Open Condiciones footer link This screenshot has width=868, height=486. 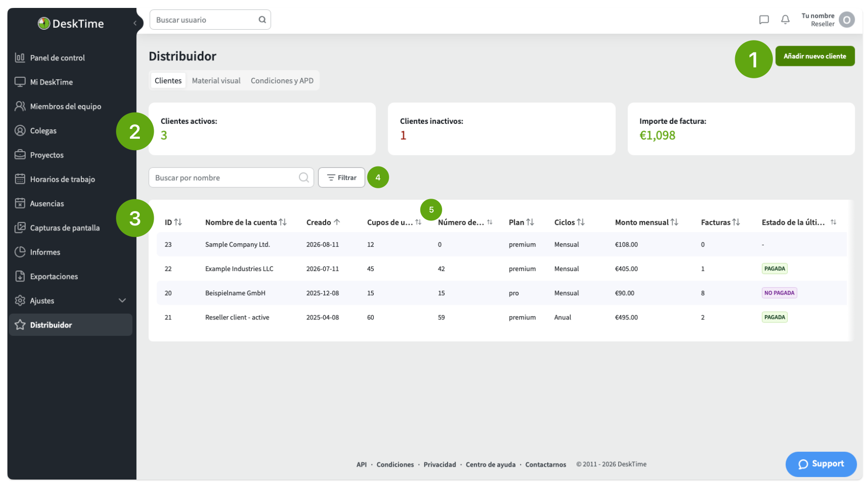click(x=395, y=464)
